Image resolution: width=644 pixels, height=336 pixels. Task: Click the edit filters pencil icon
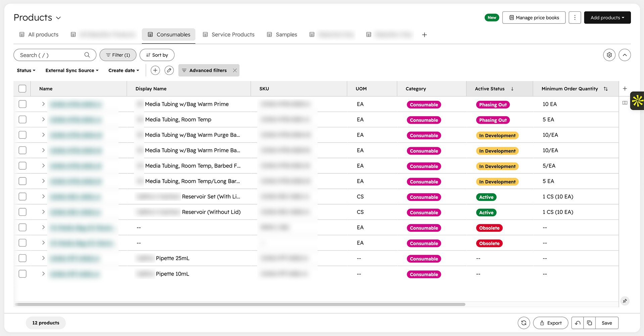tap(169, 70)
